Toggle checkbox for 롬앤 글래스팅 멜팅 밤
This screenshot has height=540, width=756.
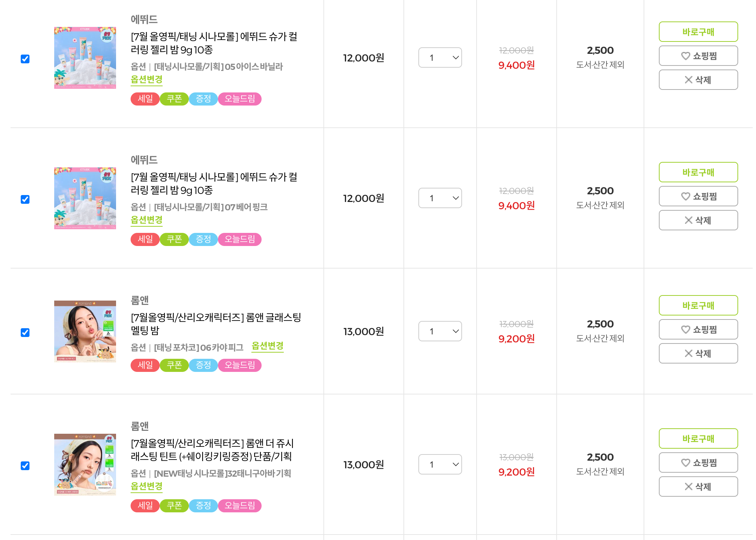pyautogui.click(x=25, y=333)
